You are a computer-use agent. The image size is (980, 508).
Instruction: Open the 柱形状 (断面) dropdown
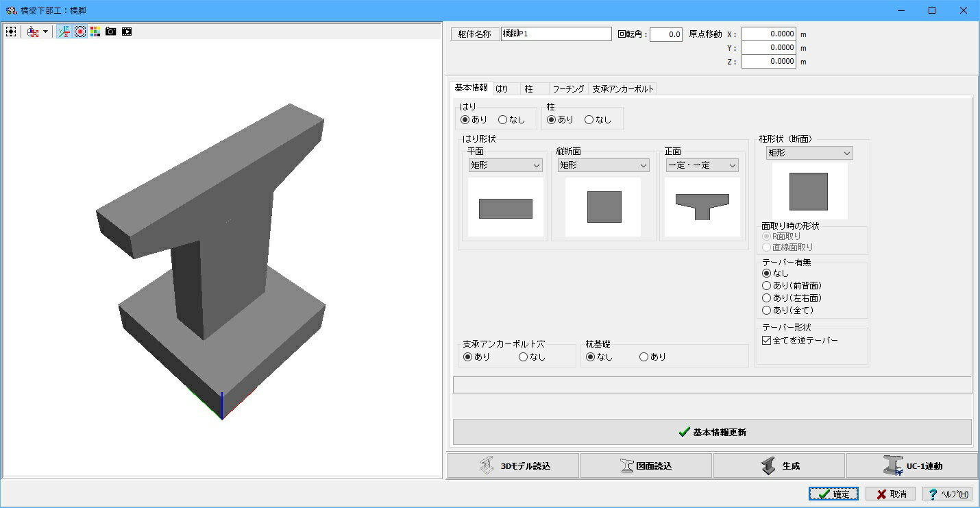click(x=809, y=153)
